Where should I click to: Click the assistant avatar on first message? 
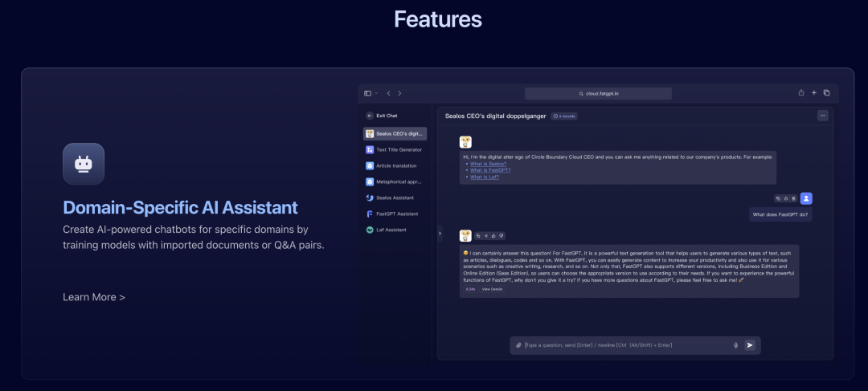[x=465, y=142]
